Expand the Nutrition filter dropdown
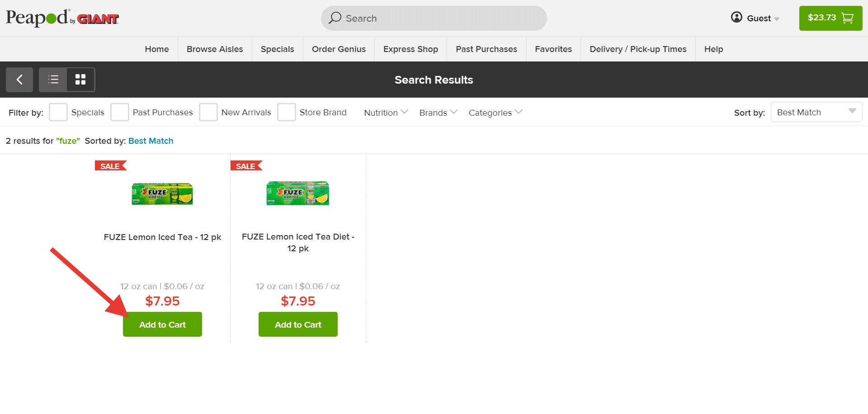 coord(386,113)
